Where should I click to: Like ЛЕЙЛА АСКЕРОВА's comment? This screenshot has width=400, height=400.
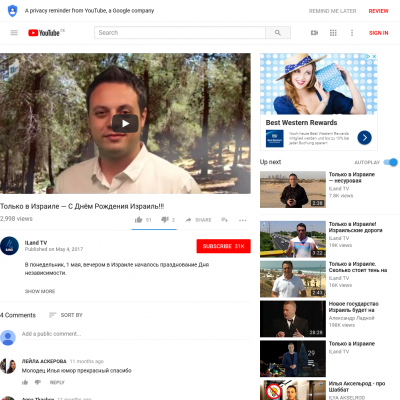pos(25,382)
